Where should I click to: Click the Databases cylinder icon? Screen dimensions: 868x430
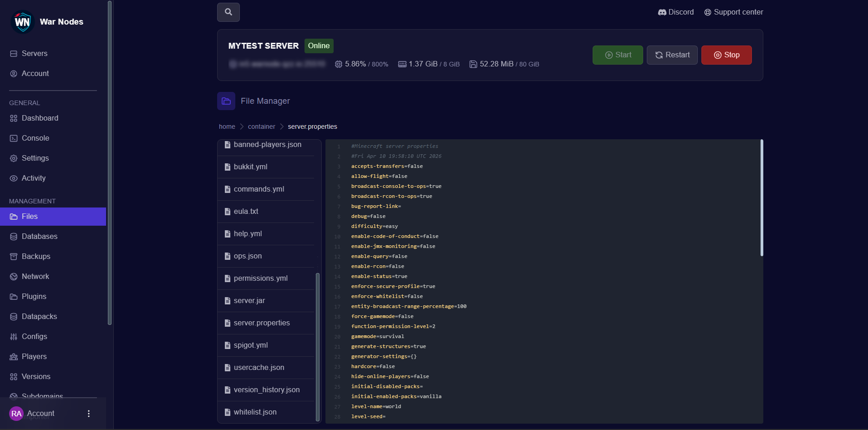14,237
